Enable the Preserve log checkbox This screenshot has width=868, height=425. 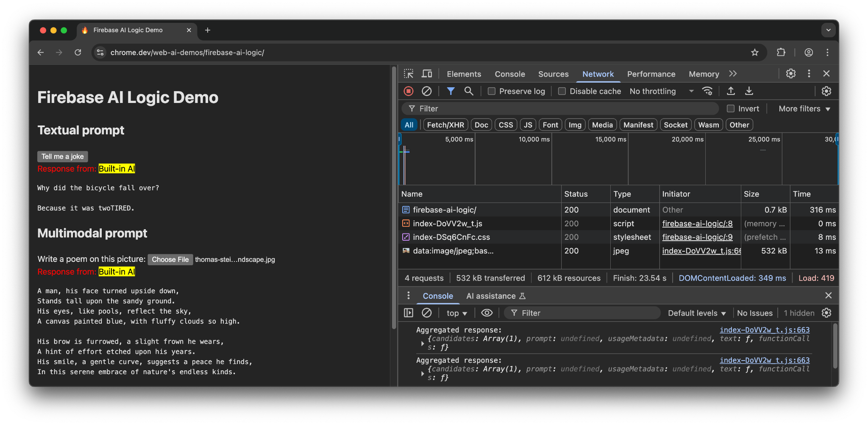492,91
